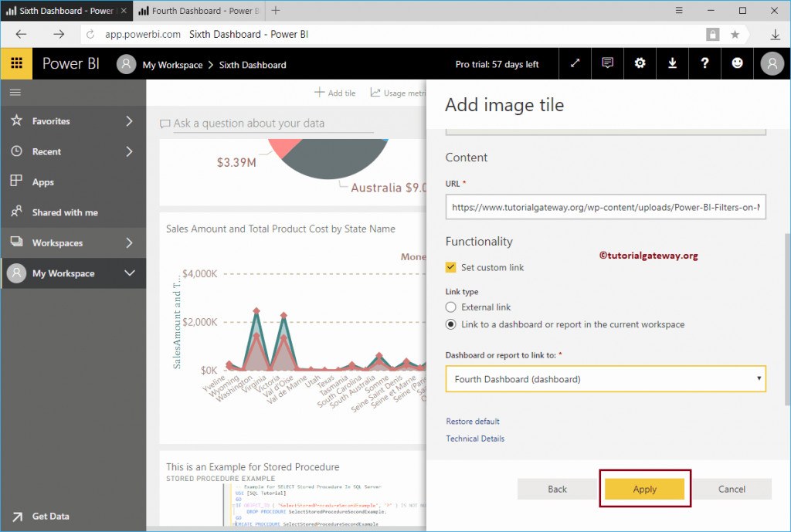Open your account via profile avatar icon

coord(770,63)
